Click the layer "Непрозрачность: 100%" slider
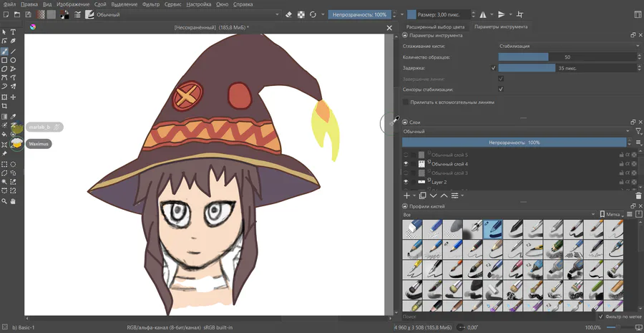Screen dimensions: 644x333 point(514,143)
